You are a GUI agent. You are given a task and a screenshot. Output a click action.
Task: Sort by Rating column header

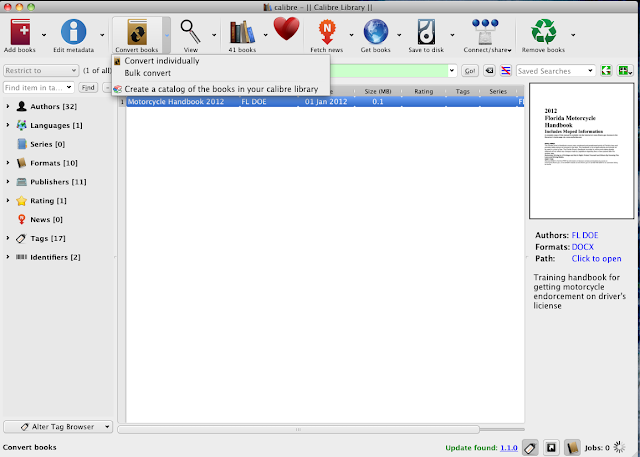(423, 91)
